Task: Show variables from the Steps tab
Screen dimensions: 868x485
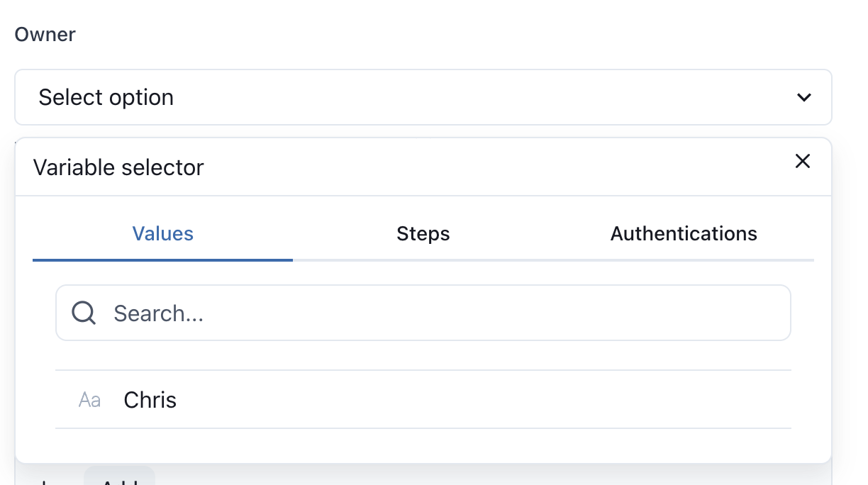Action: pos(423,234)
